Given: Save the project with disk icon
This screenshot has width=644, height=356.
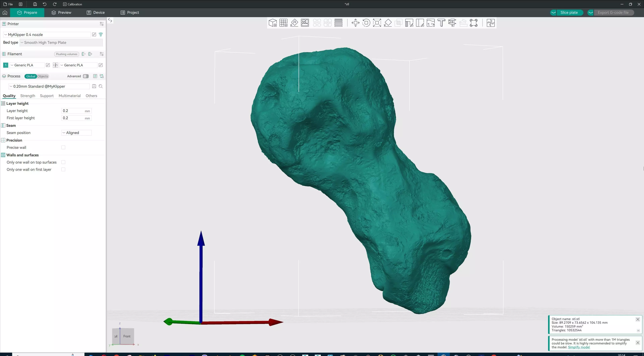Looking at the screenshot, I should pos(35,4).
